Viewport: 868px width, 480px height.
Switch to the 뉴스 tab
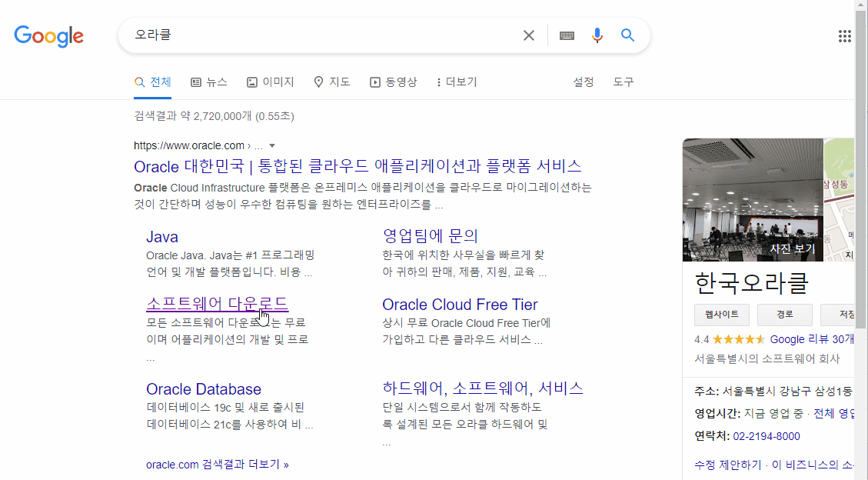208,82
